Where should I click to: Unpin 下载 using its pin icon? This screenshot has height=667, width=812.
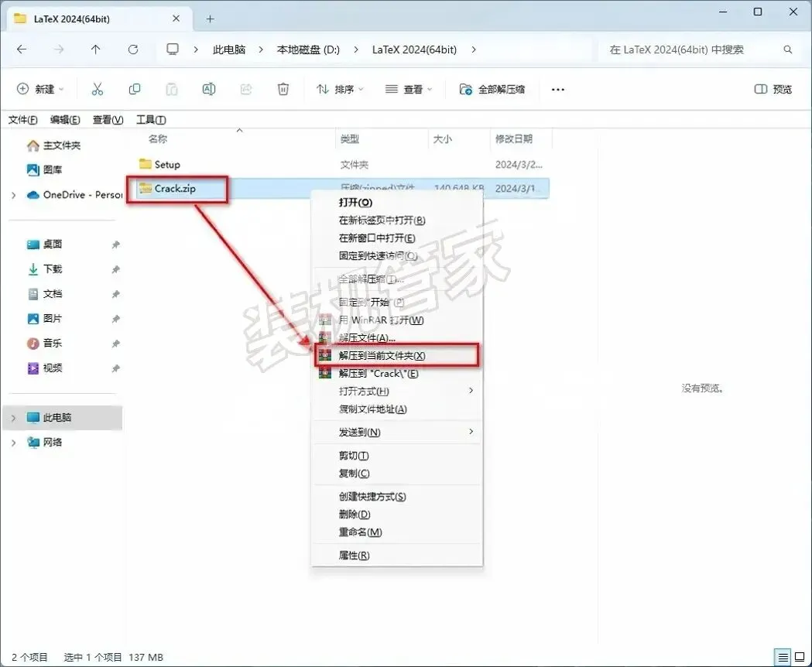[115, 269]
